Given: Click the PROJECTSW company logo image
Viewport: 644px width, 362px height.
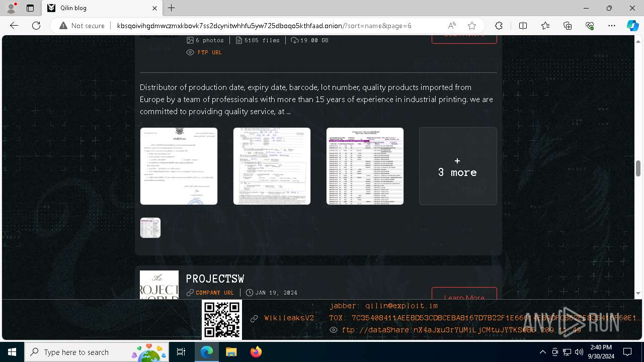Looking at the screenshot, I should coord(159,285).
